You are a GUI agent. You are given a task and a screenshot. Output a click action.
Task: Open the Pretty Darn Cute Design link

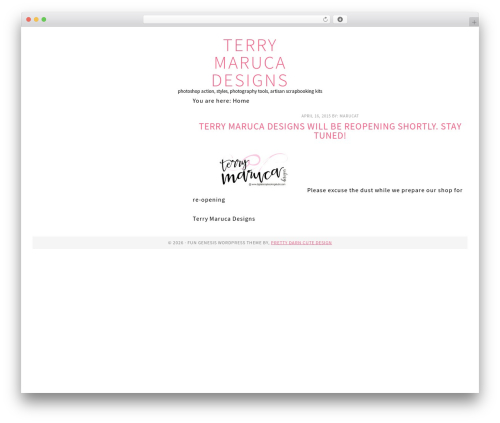301,243
